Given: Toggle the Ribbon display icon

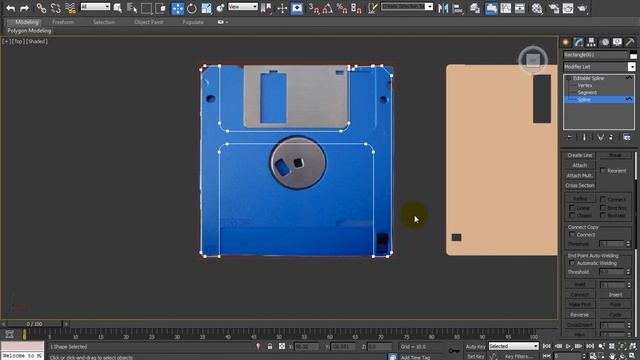Looking at the screenshot, I should click(x=491, y=8).
